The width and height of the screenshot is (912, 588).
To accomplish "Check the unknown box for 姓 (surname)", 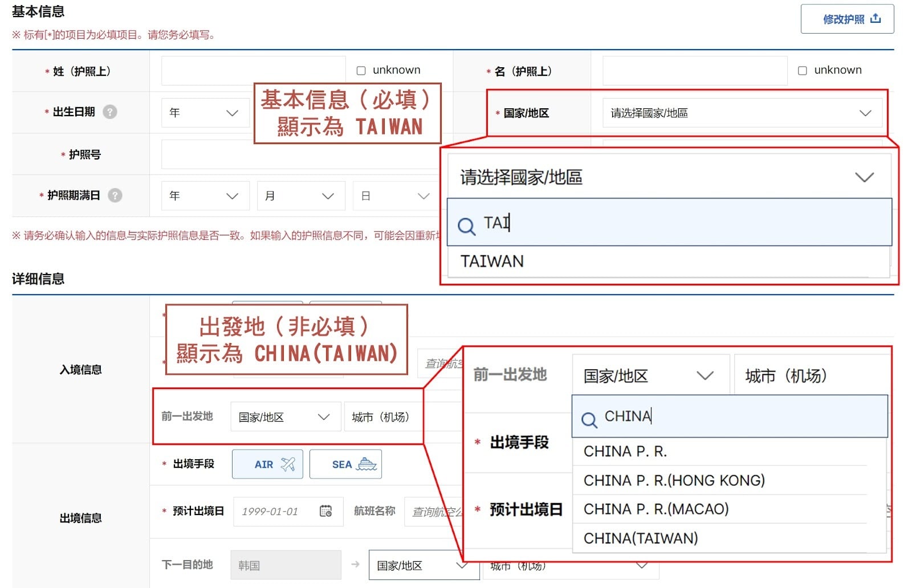I will coord(361,71).
